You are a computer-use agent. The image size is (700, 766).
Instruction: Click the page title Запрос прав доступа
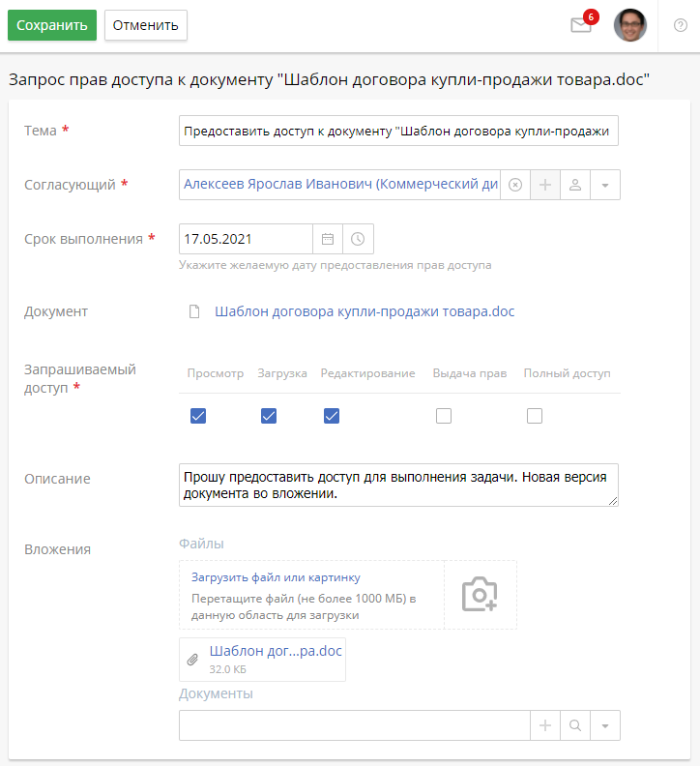click(x=329, y=79)
